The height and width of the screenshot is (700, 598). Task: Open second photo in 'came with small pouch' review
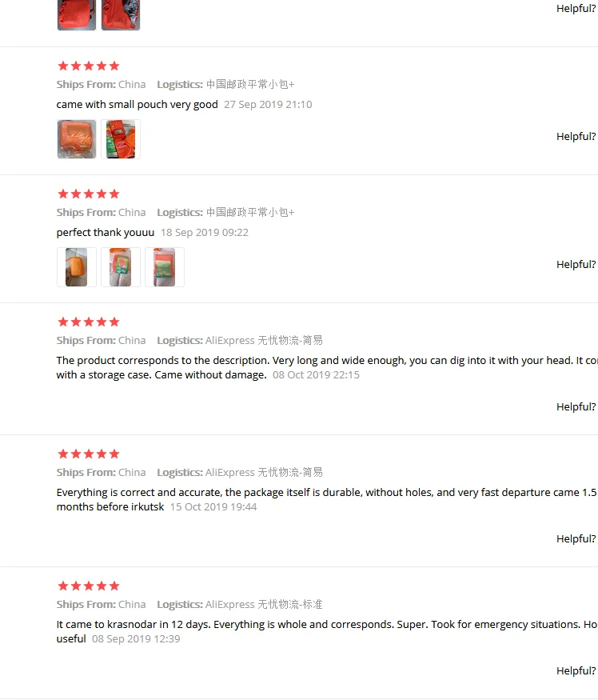[121, 139]
